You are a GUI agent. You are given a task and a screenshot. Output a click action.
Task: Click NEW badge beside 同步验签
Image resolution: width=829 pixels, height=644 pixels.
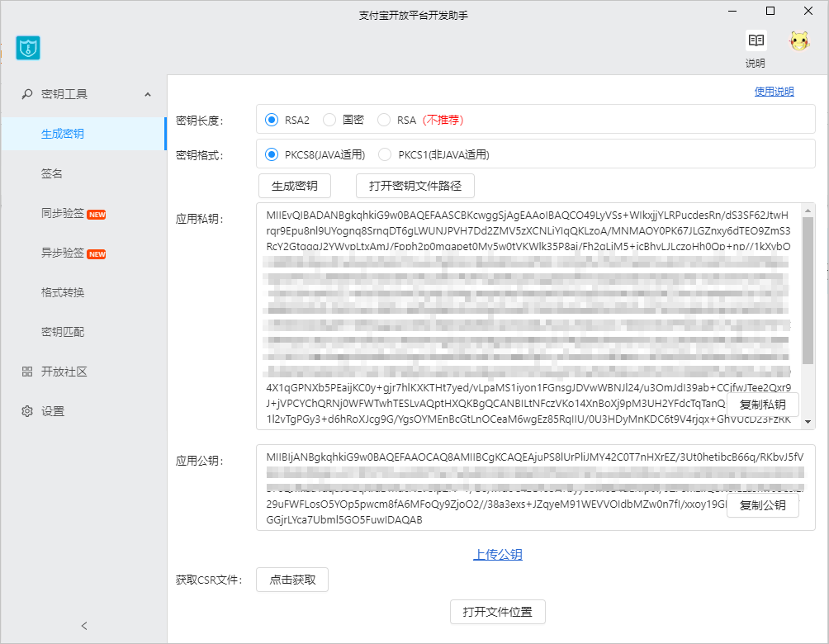tap(97, 215)
